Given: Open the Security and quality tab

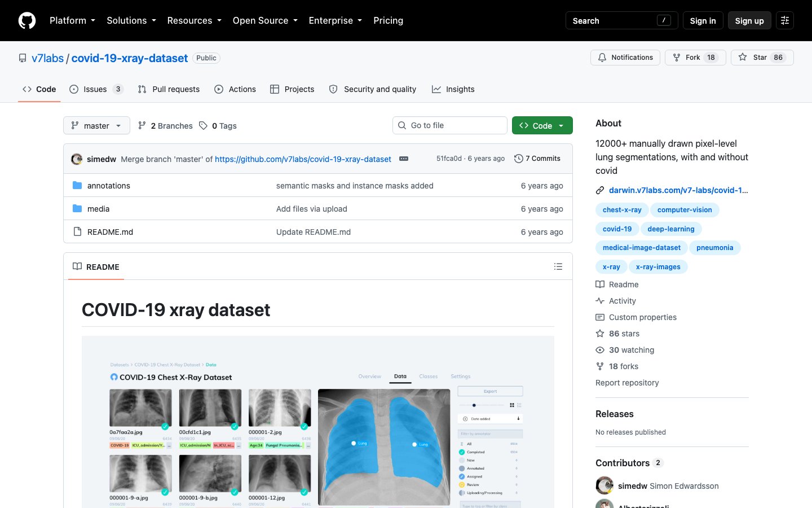Looking at the screenshot, I should coord(373,89).
